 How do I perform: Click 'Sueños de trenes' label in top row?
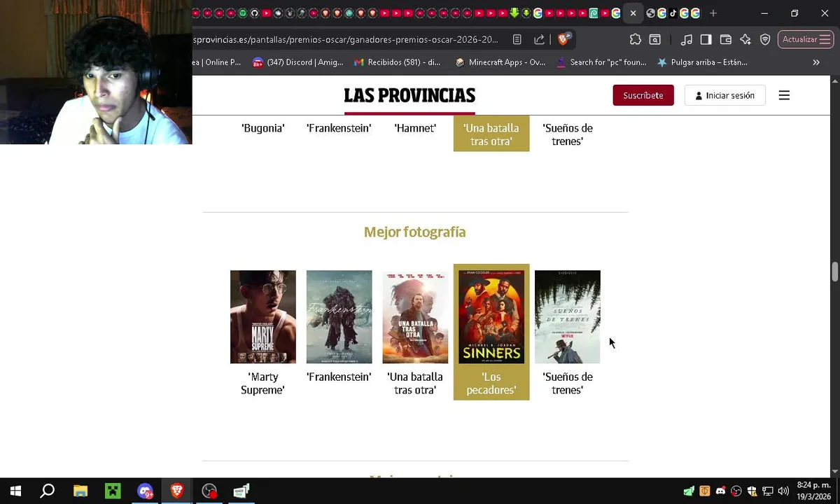click(568, 134)
